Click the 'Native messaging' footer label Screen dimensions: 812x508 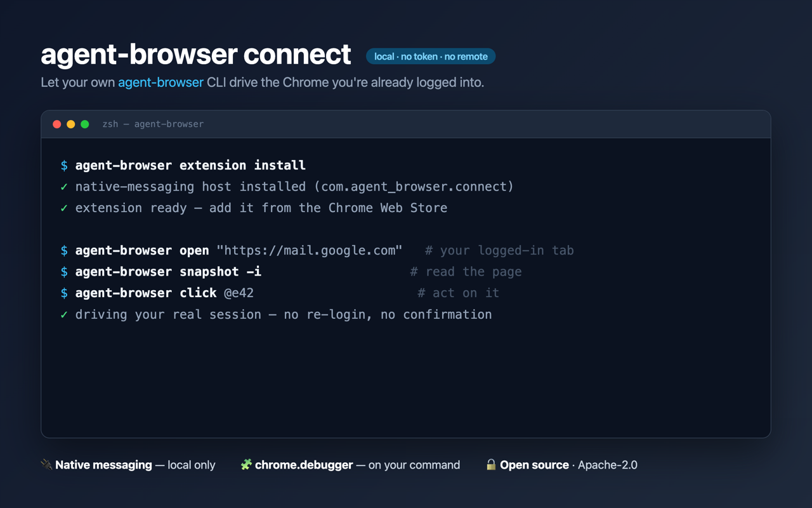[103, 465]
